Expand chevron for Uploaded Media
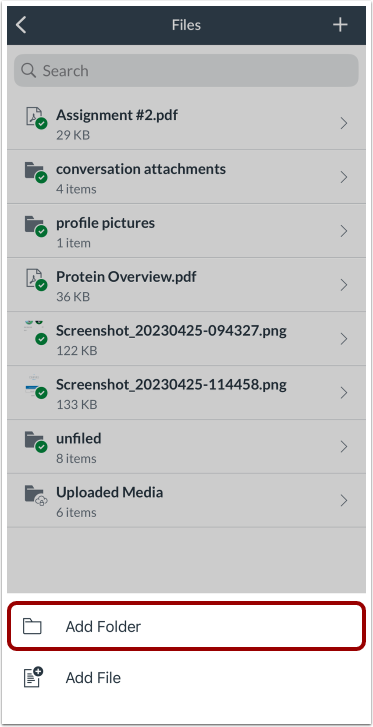This screenshot has width=373, height=727. 344,500
